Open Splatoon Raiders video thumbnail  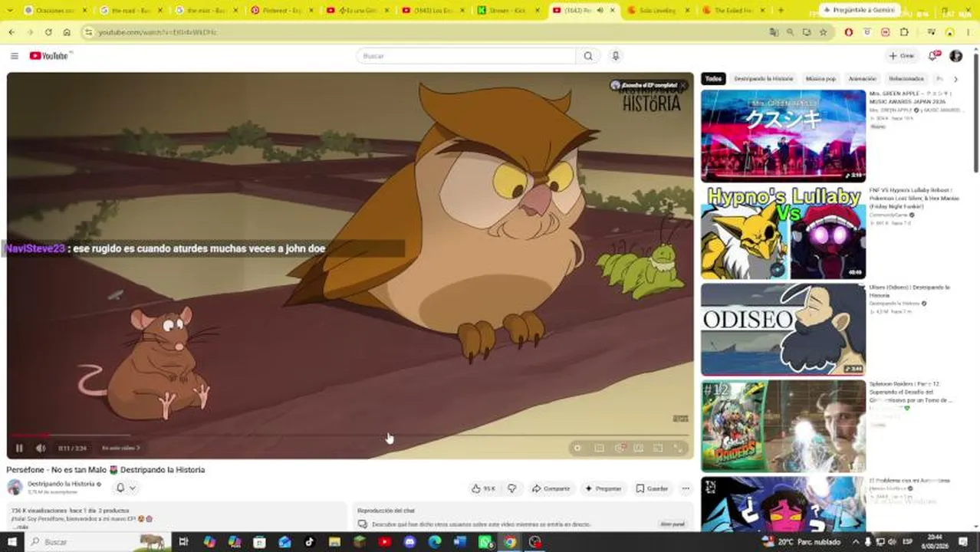pyautogui.click(x=783, y=426)
